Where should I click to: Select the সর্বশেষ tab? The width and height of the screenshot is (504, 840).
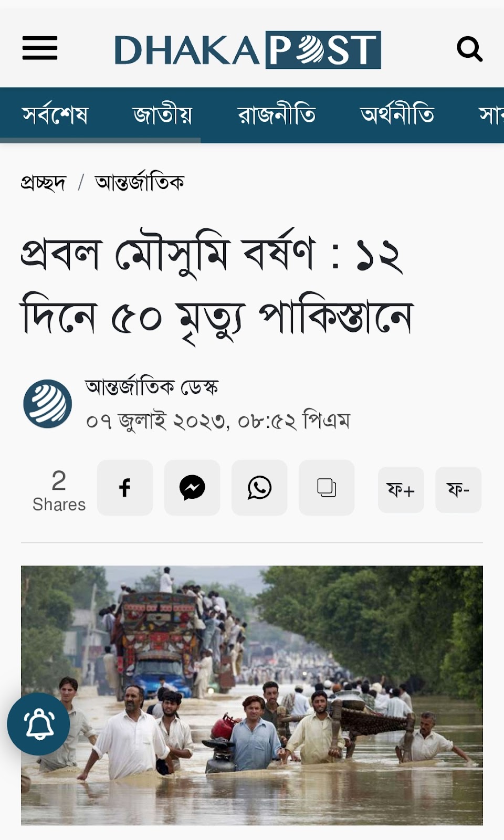point(55,115)
